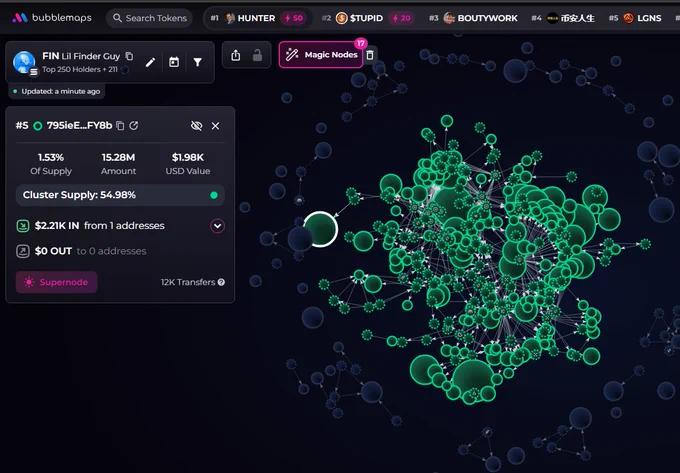Click the $1.98K USD Value
Image resolution: width=680 pixels, height=473 pixels.
188,157
